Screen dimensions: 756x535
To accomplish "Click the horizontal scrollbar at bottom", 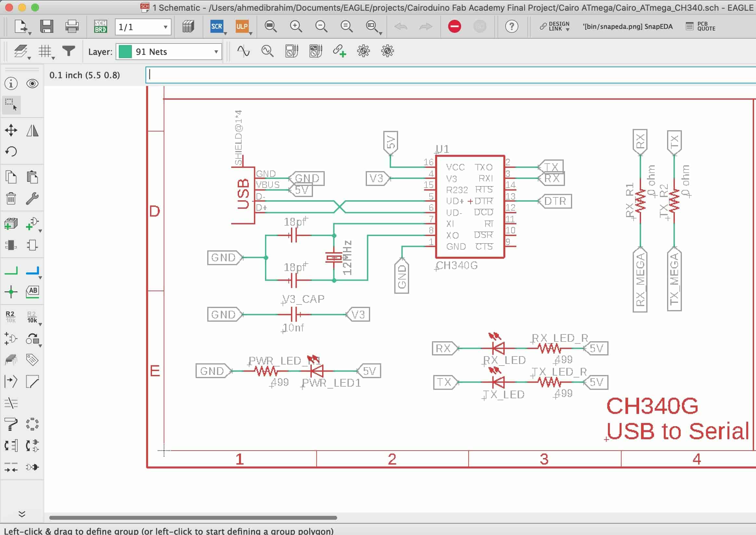I will click(x=193, y=518).
